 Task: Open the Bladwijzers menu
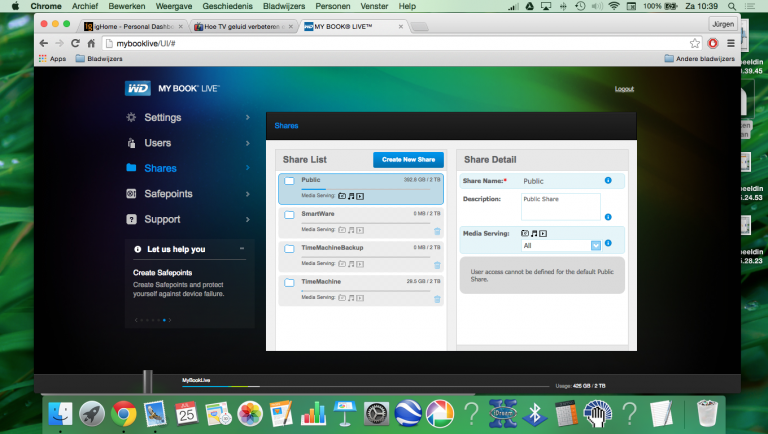(284, 6)
